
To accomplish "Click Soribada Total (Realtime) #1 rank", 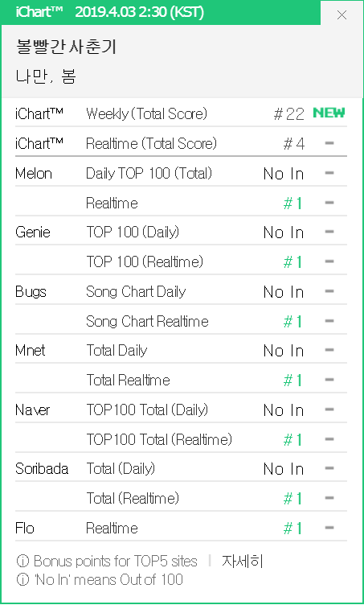I will tap(292, 499).
